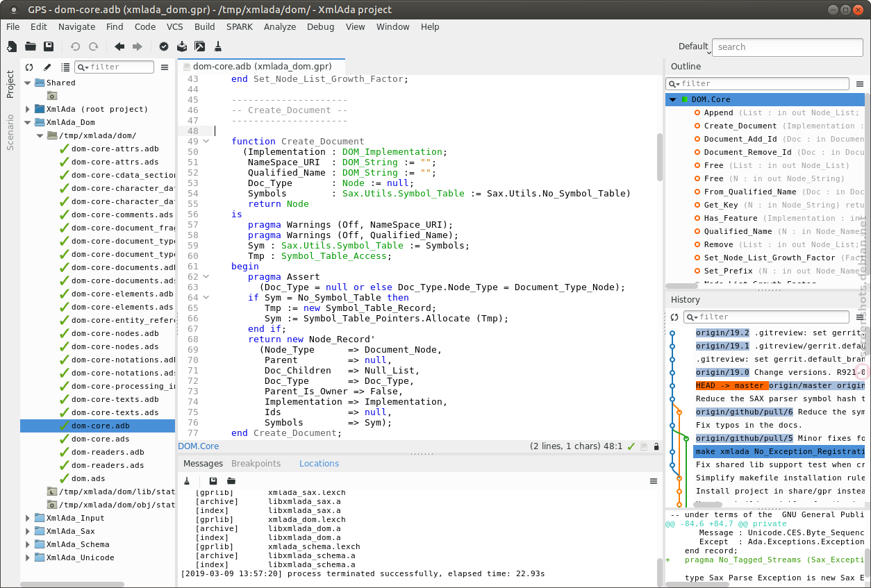
Task: Toggle the read-only lock in editor status bar
Action: pyautogui.click(x=656, y=446)
